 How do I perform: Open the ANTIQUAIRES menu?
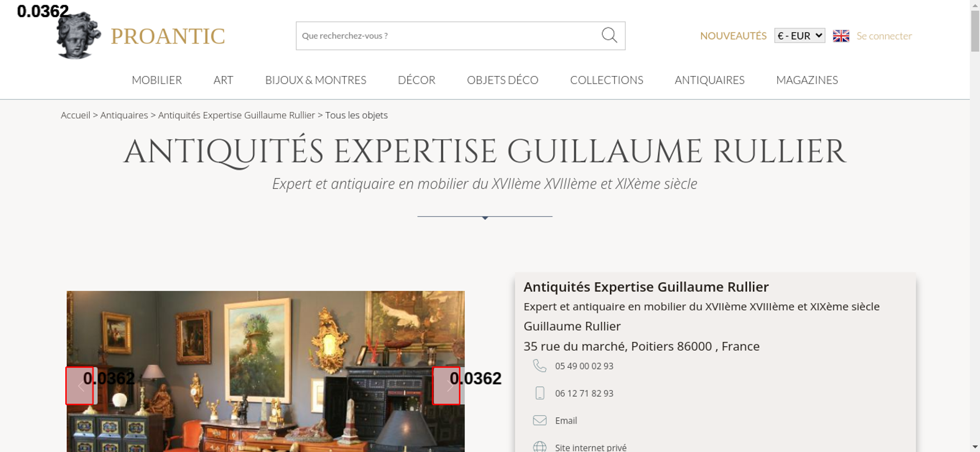[710, 80]
